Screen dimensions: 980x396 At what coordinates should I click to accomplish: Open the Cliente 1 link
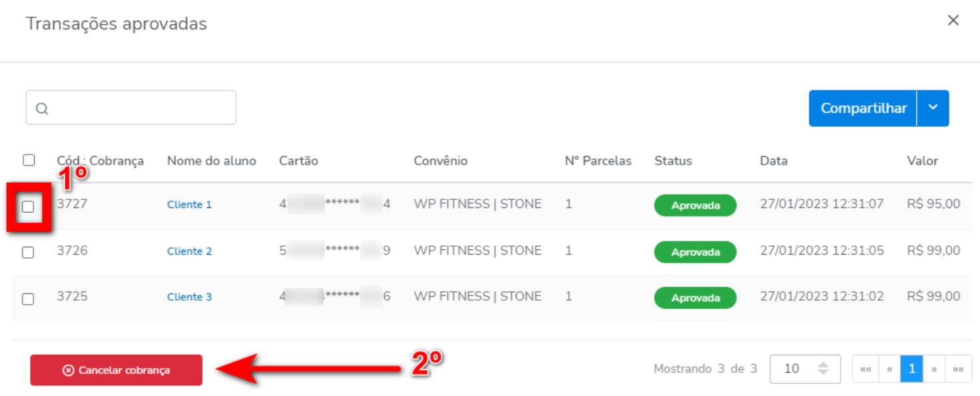pos(189,205)
